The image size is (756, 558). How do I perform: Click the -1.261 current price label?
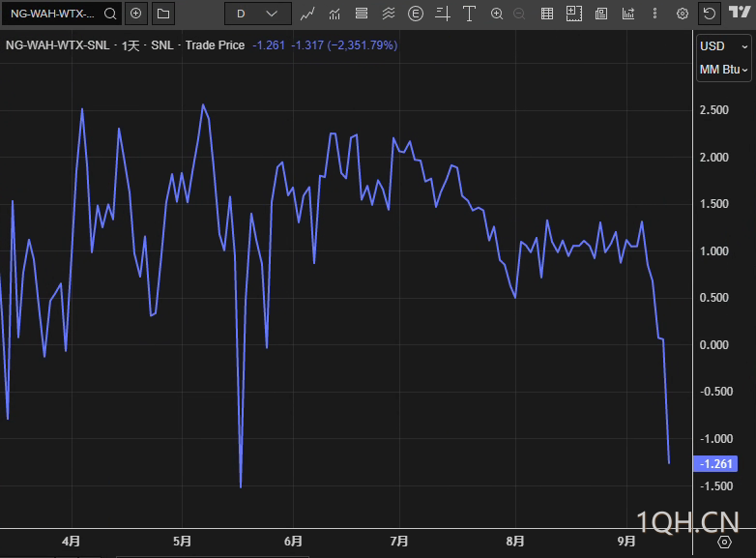click(x=716, y=464)
